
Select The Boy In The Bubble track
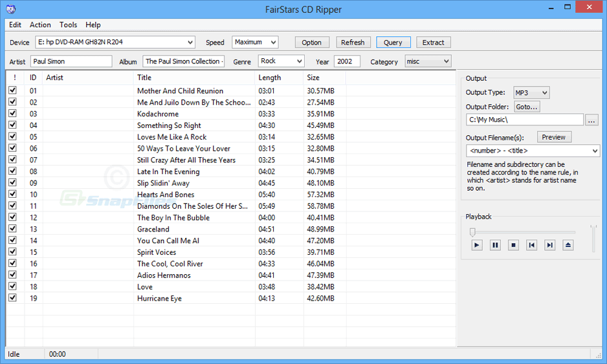click(173, 217)
